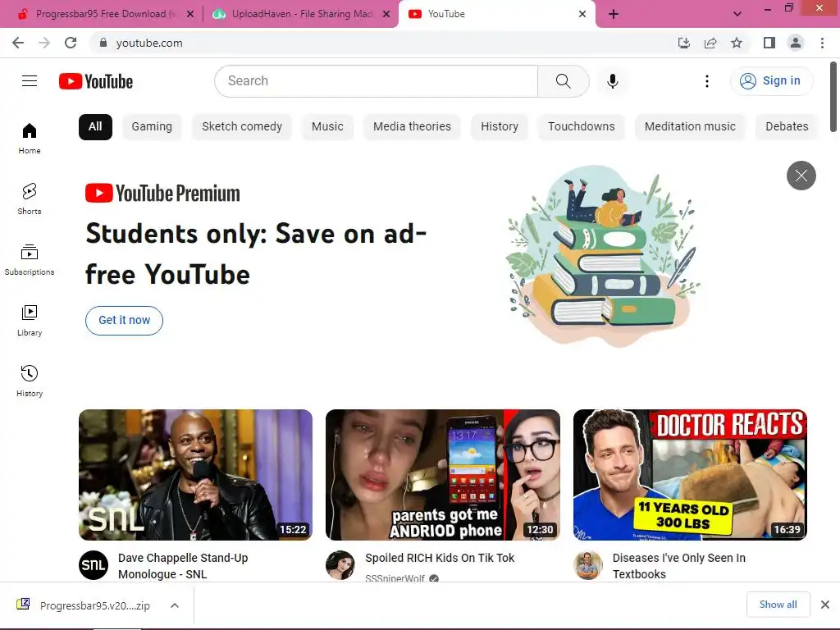Screen dimensions: 840x630
Task: Close the UploadHaven tab
Action: [x=386, y=15]
